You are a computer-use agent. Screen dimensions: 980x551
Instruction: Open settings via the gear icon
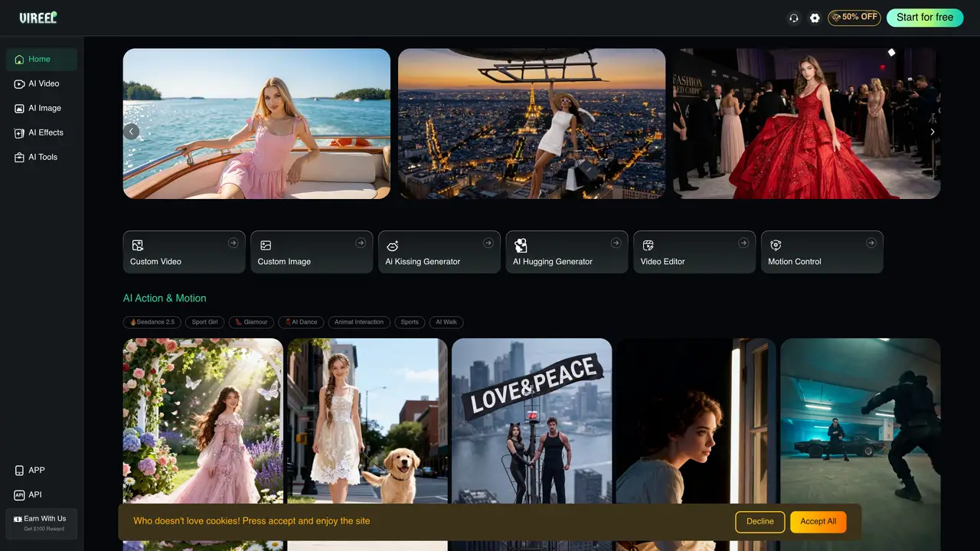[x=815, y=18]
